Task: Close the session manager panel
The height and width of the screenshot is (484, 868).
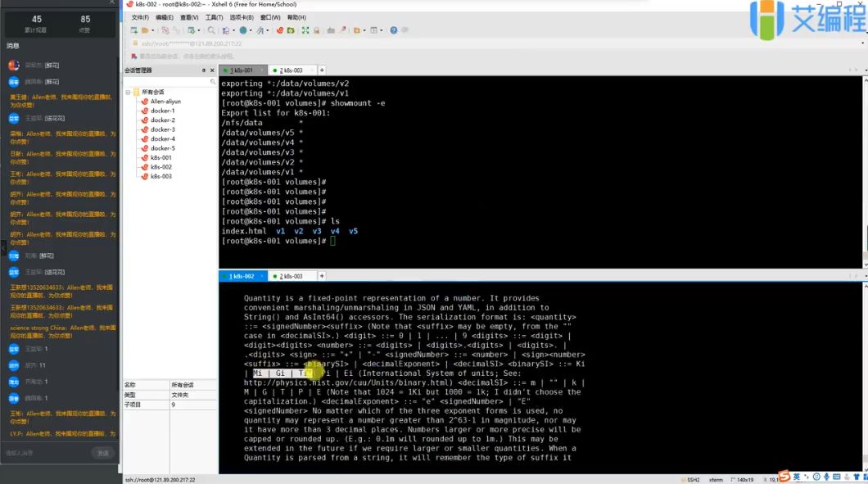Action: (212, 70)
